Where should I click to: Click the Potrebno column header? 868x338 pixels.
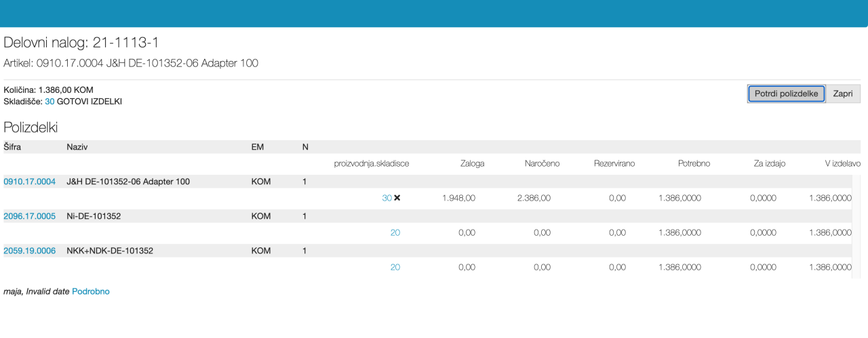(694, 164)
